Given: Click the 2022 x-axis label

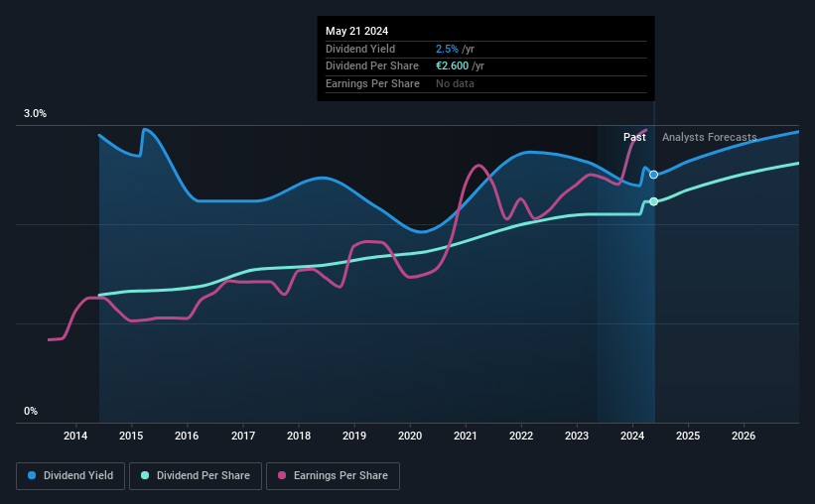Looking at the screenshot, I should pos(521,436).
